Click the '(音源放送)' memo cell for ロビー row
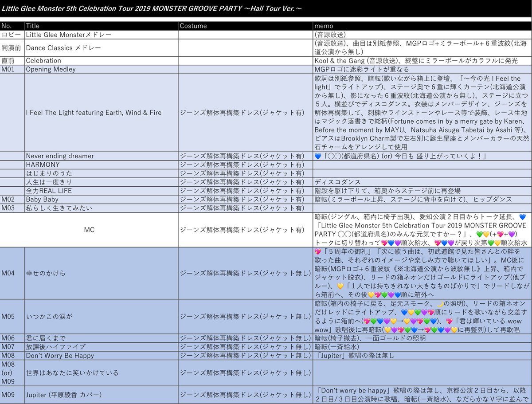 (x=422, y=35)
